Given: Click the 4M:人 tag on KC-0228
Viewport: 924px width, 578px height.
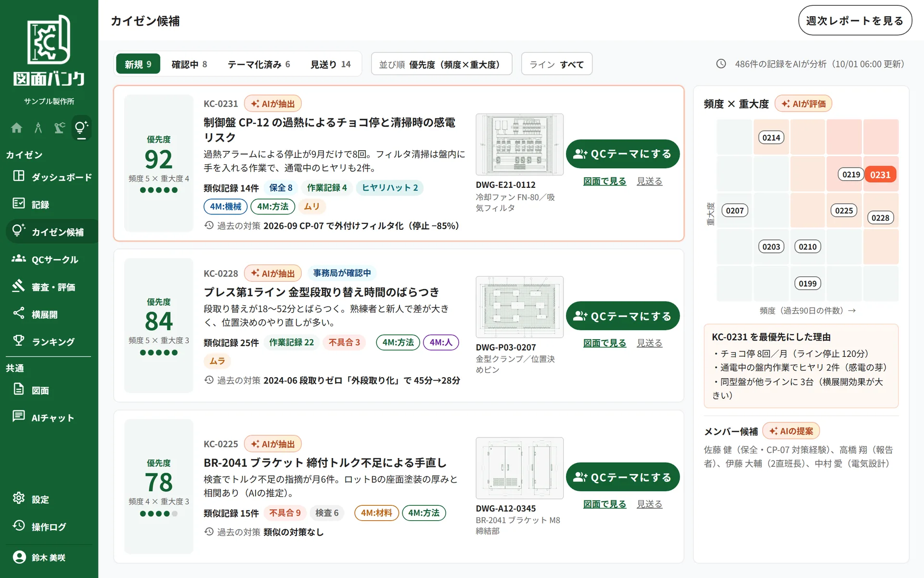Looking at the screenshot, I should [x=441, y=342].
